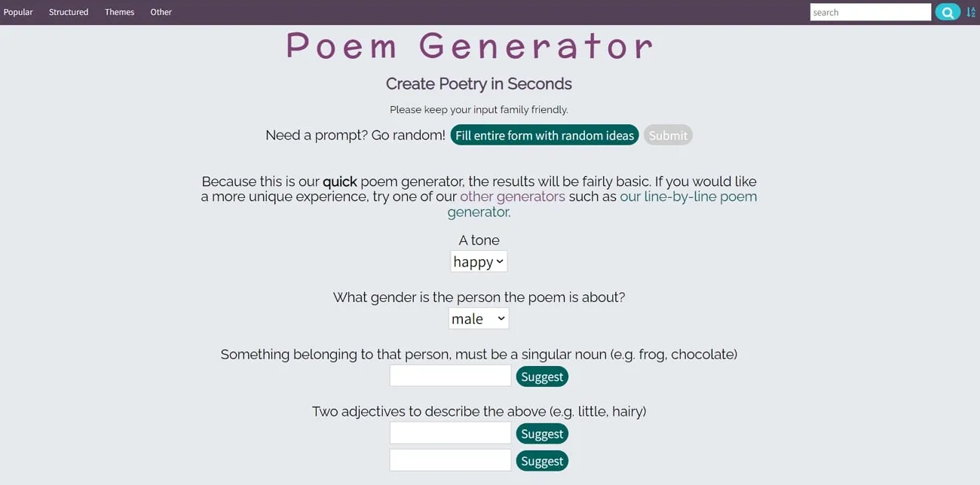Open the line-by-line poem generator link

point(688,196)
